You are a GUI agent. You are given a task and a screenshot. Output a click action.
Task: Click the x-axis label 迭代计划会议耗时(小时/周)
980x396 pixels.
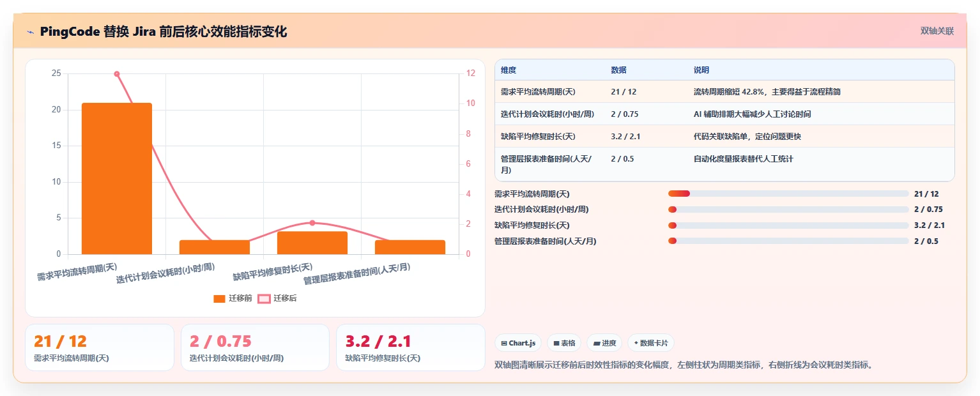point(165,273)
